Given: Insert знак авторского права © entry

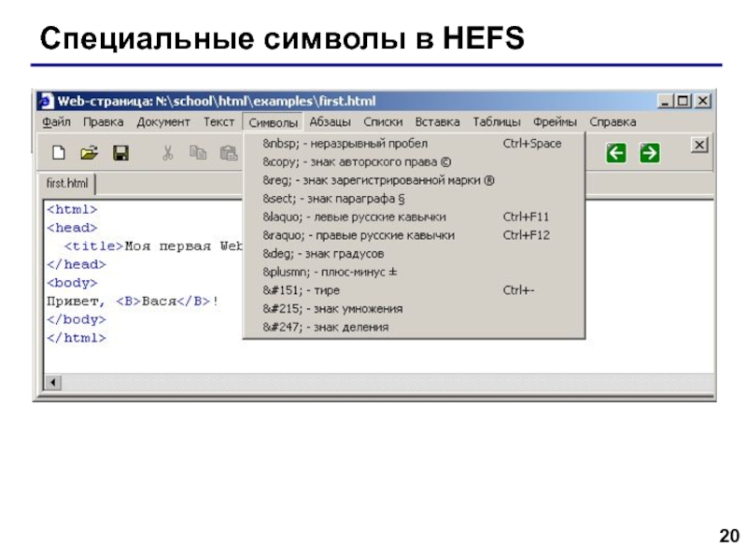Looking at the screenshot, I should coord(336,161).
